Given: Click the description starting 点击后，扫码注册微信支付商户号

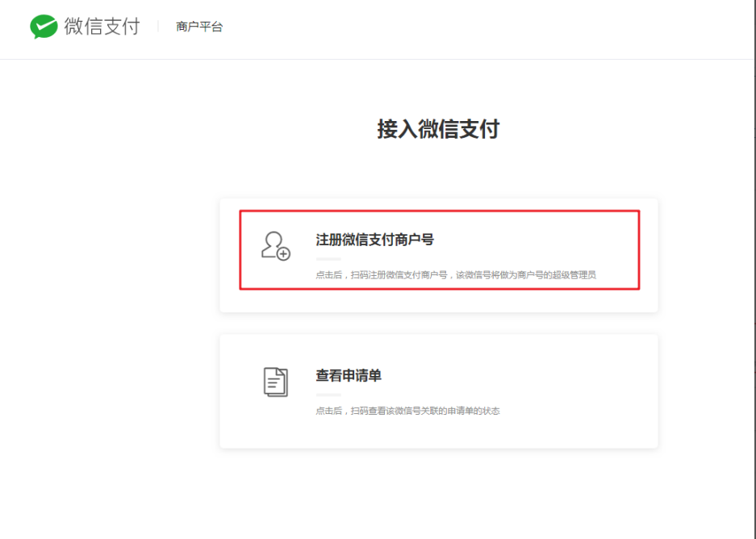Looking at the screenshot, I should coord(456,275).
